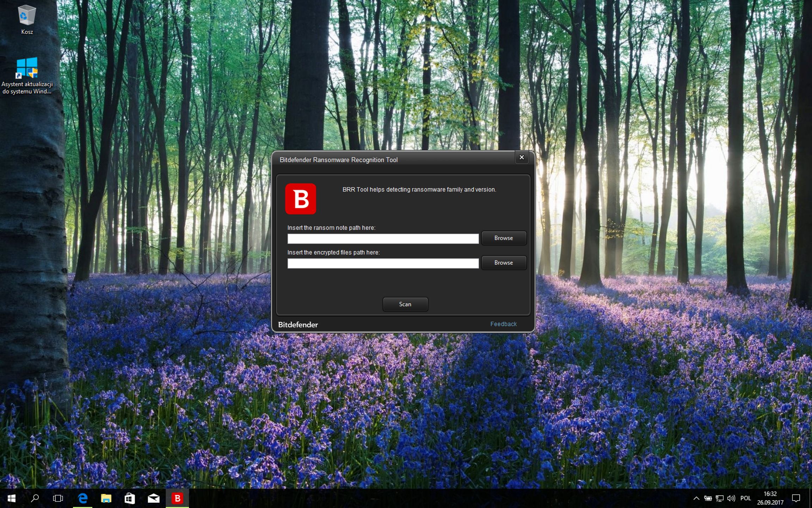Close the Ransomware Recognition Tool window
This screenshot has height=508, width=812.
[x=521, y=157]
